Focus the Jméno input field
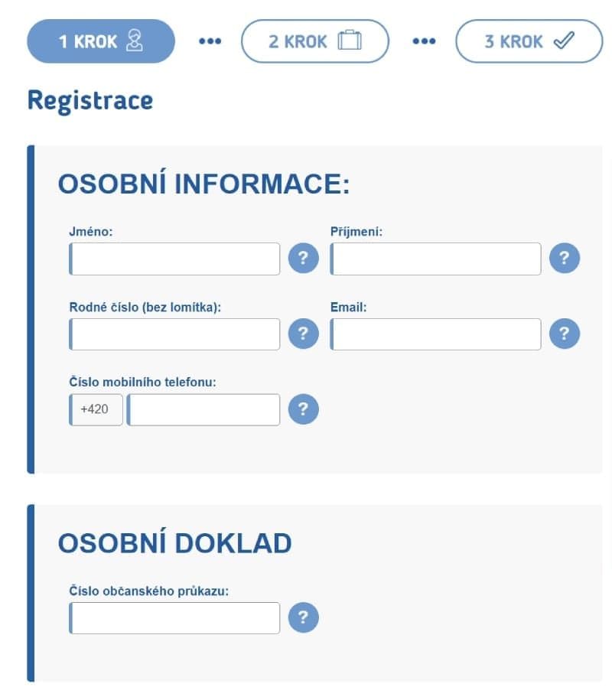This screenshot has height=700, width=612. pos(174,259)
